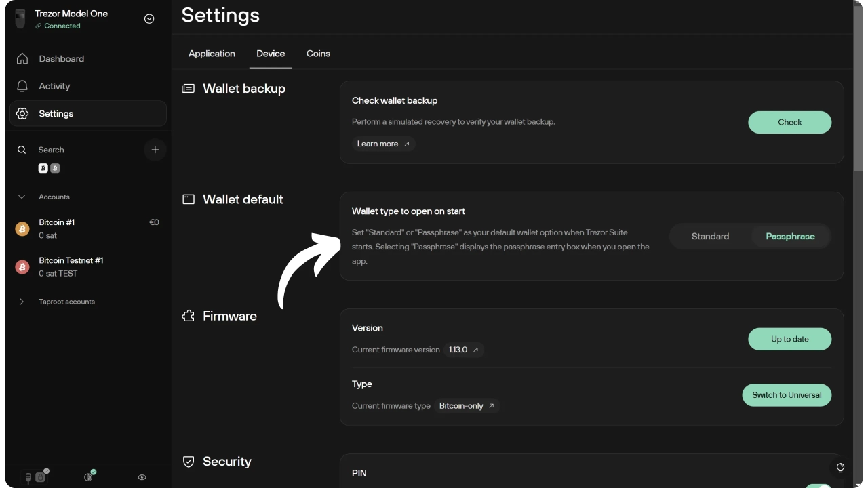This screenshot has width=868, height=488.
Task: Click the Wallet type to open on start title
Action: click(408, 211)
